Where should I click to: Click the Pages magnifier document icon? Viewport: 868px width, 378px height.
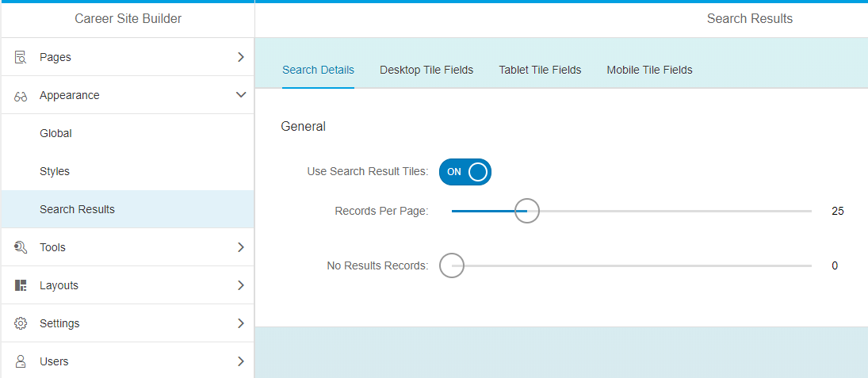click(x=21, y=57)
